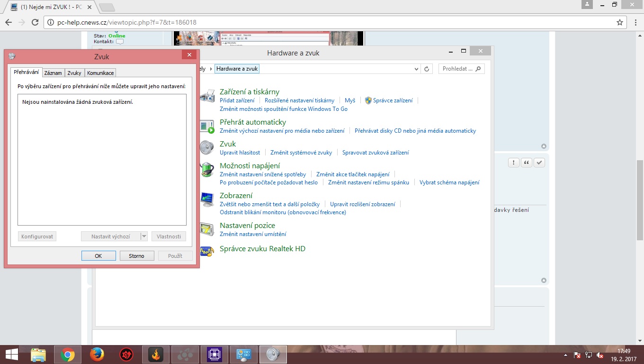The image size is (644, 364).
Task: Click the Správce zařízení link
Action: (x=393, y=100)
